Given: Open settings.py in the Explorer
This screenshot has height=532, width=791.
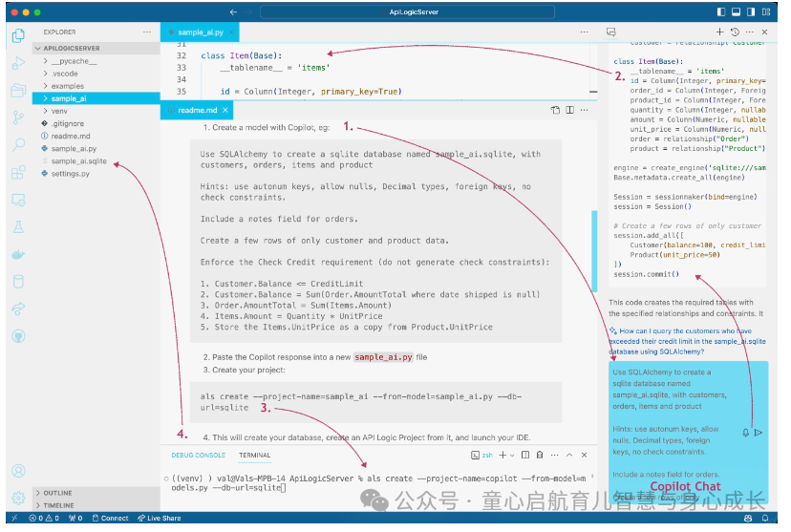Looking at the screenshot, I should 96,174.
